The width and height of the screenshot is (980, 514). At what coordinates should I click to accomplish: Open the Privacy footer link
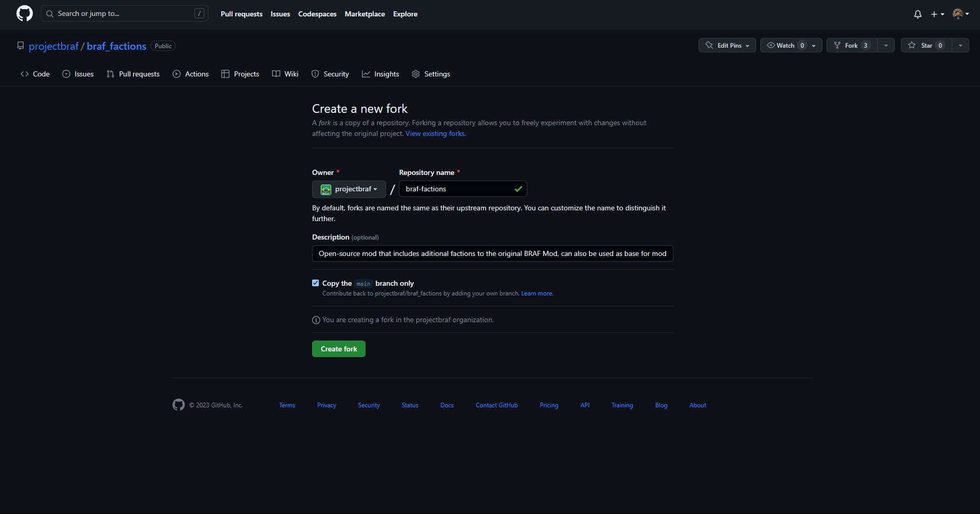pyautogui.click(x=326, y=405)
